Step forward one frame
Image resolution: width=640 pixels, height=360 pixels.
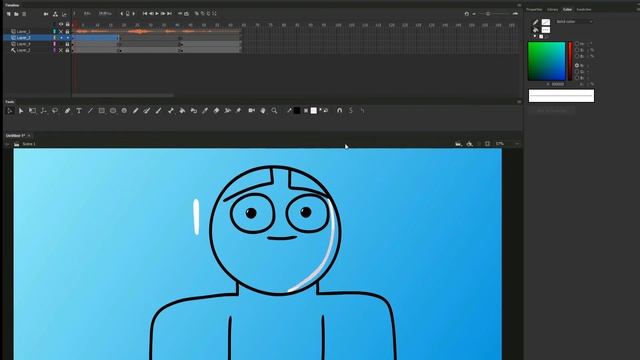163,13
